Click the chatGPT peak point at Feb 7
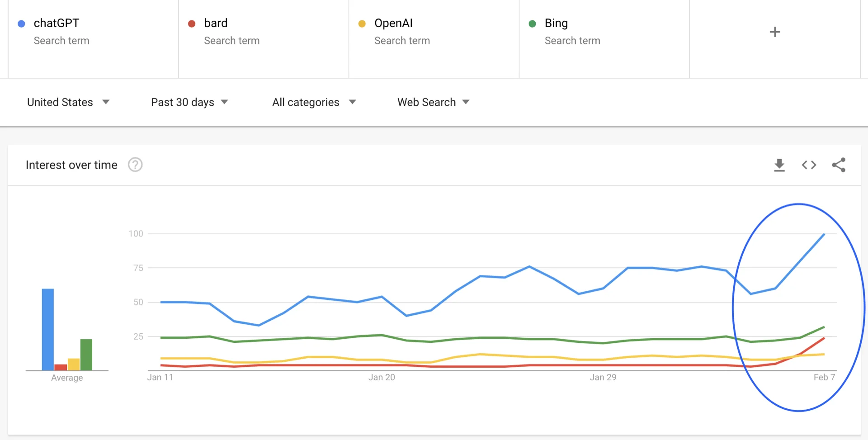Image resolution: width=868 pixels, height=440 pixels. coord(824,234)
